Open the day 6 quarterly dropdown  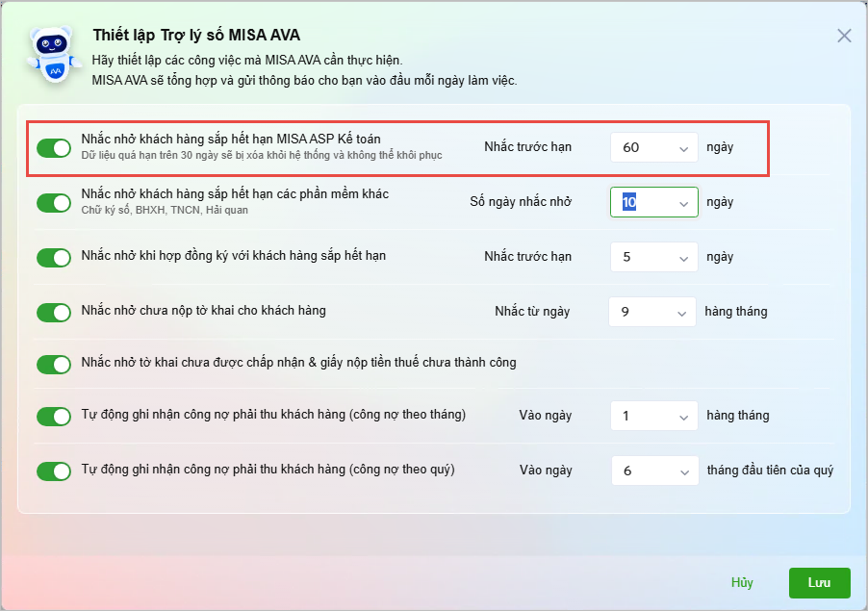click(655, 471)
